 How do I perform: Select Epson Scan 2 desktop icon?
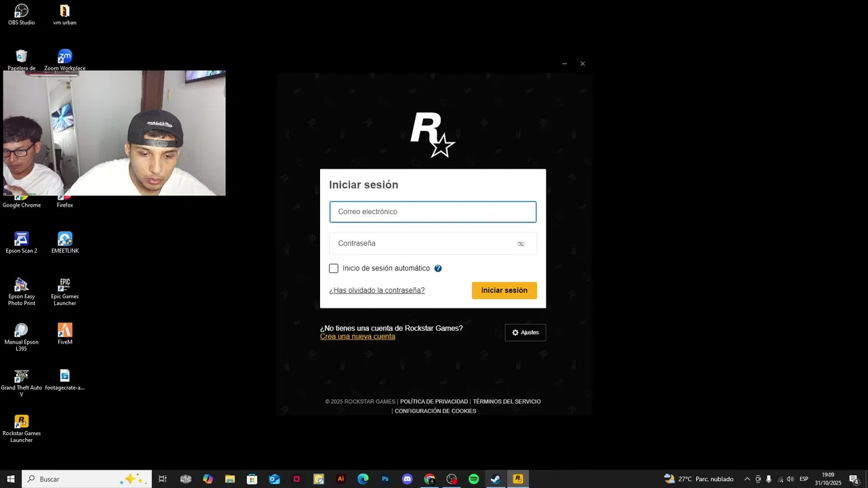point(22,243)
